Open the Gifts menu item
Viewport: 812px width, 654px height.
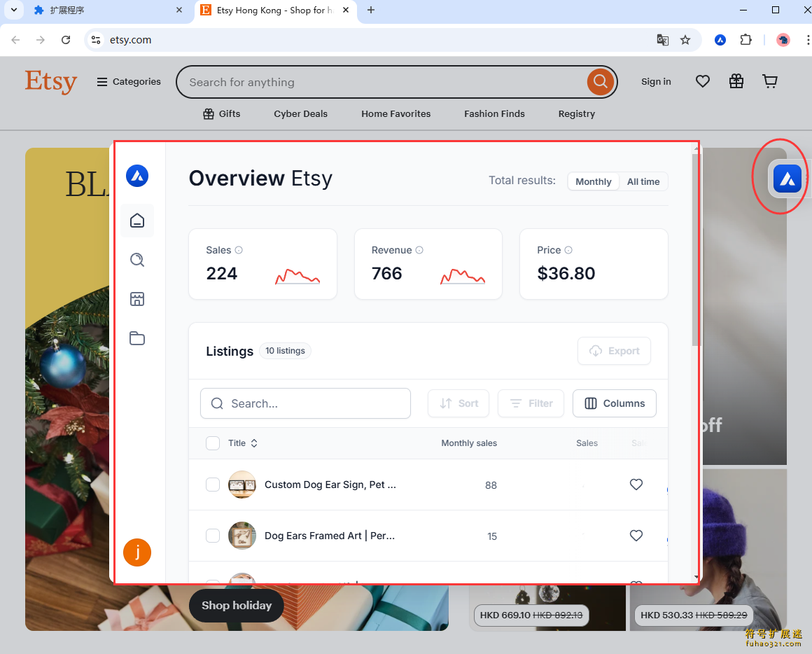[x=222, y=114]
